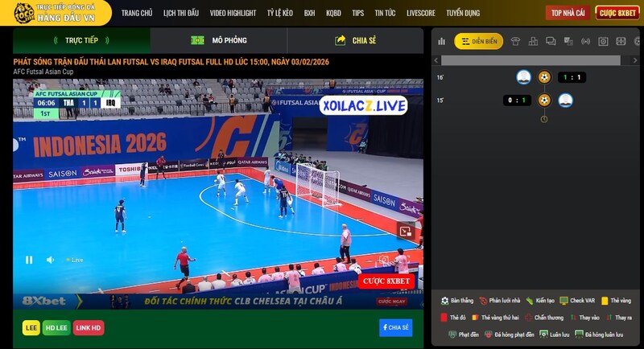Open the jersey lineup icon
Image resolution: width=644 pixels, height=349 pixels.
click(515, 41)
